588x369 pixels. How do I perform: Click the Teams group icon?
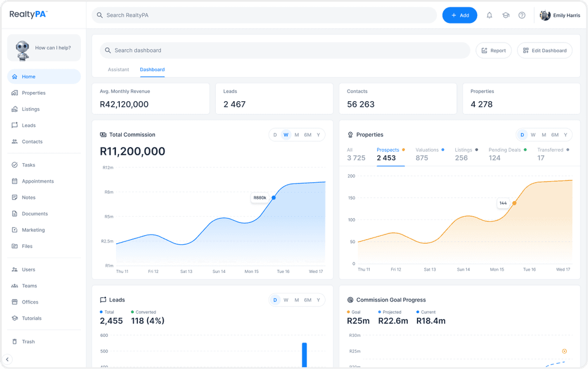(x=14, y=286)
